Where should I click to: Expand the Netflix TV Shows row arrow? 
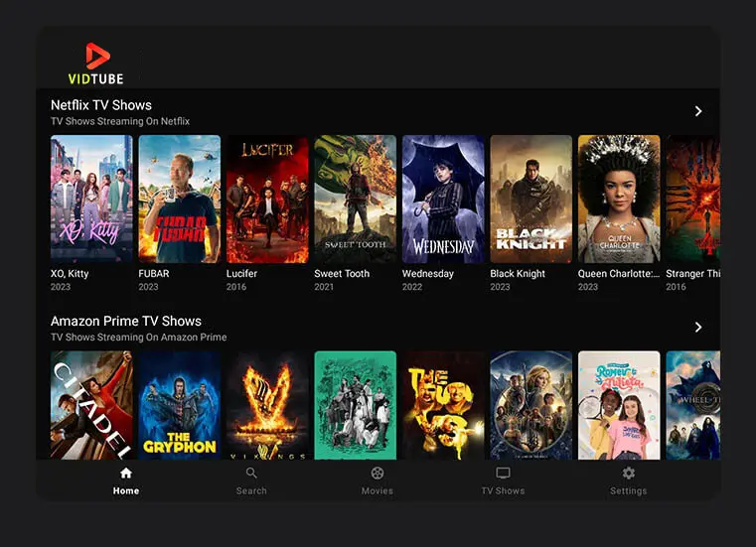tap(698, 111)
